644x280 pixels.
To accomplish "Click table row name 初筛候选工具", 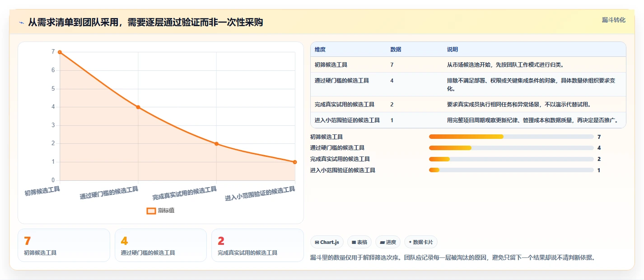I will tap(331, 65).
